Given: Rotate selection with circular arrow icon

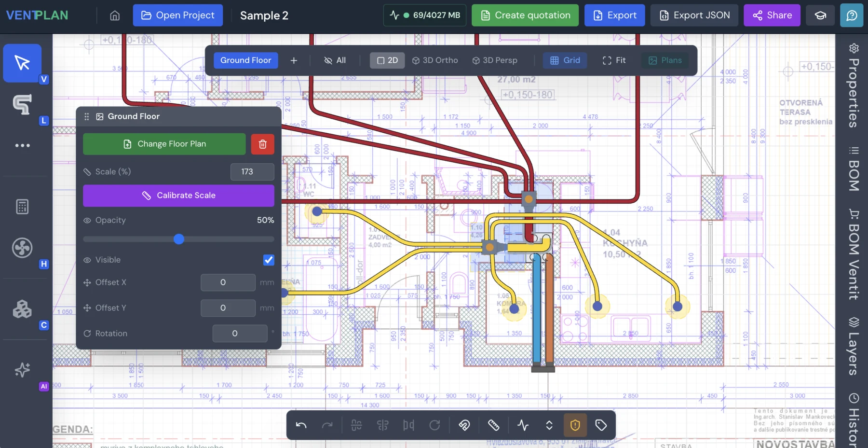Looking at the screenshot, I should pyautogui.click(x=435, y=425).
